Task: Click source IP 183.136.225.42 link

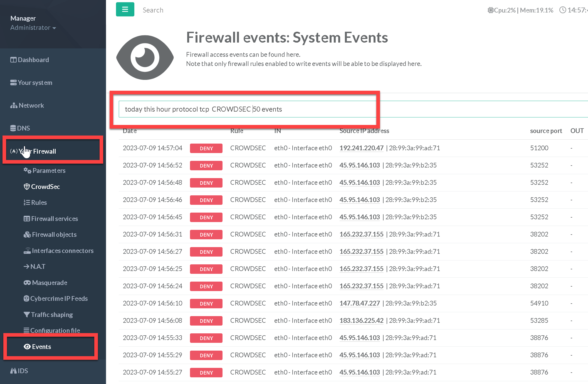Action: pyautogui.click(x=361, y=321)
